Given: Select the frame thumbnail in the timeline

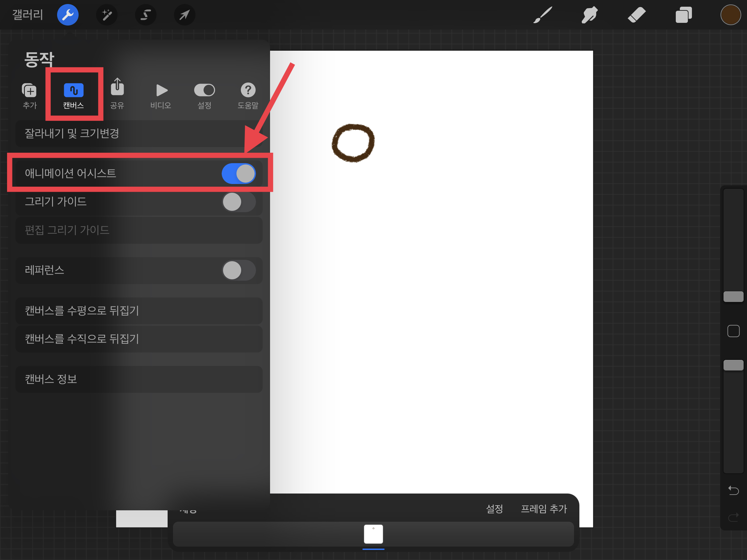Looking at the screenshot, I should pos(373,534).
